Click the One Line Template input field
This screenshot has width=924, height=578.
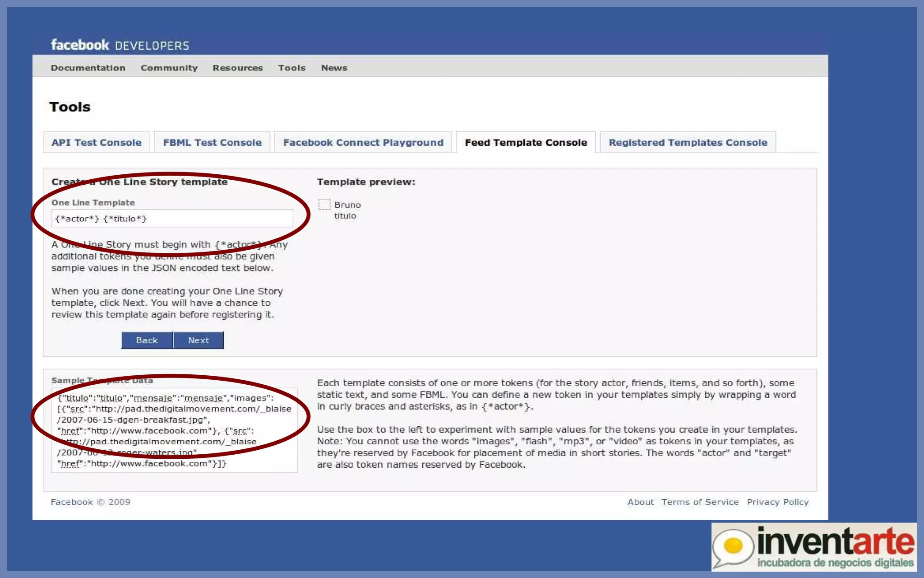172,219
